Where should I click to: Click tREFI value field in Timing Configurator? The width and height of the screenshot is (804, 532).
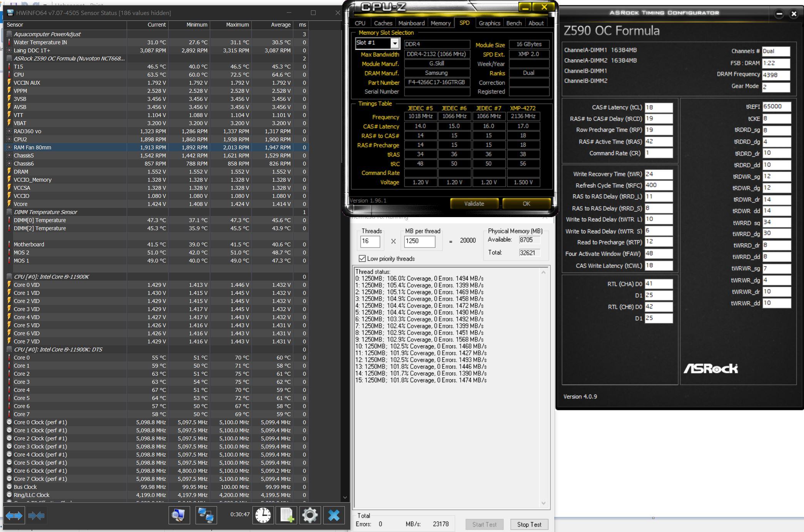coord(776,107)
